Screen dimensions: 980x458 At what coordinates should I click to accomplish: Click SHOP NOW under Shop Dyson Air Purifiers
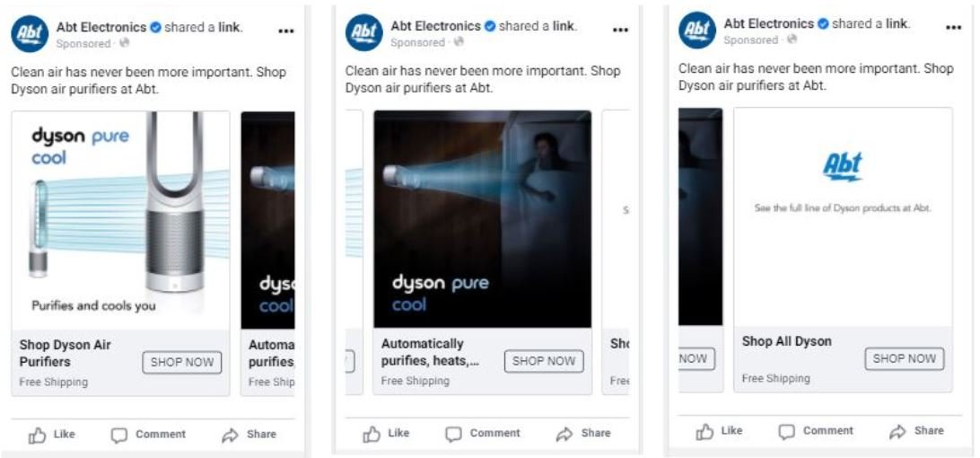(x=182, y=362)
